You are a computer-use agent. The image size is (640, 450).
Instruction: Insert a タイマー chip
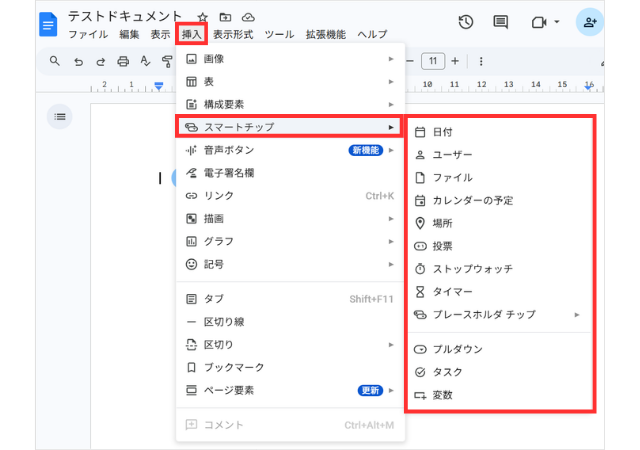(x=500, y=292)
